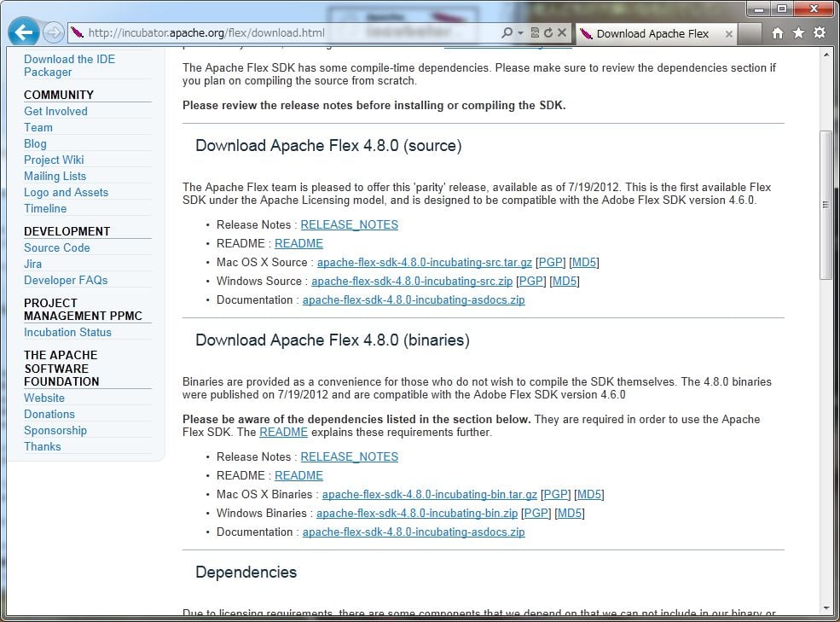Open MD5 link for Mac OS X Binaries
The image size is (840, 622).
(589, 494)
